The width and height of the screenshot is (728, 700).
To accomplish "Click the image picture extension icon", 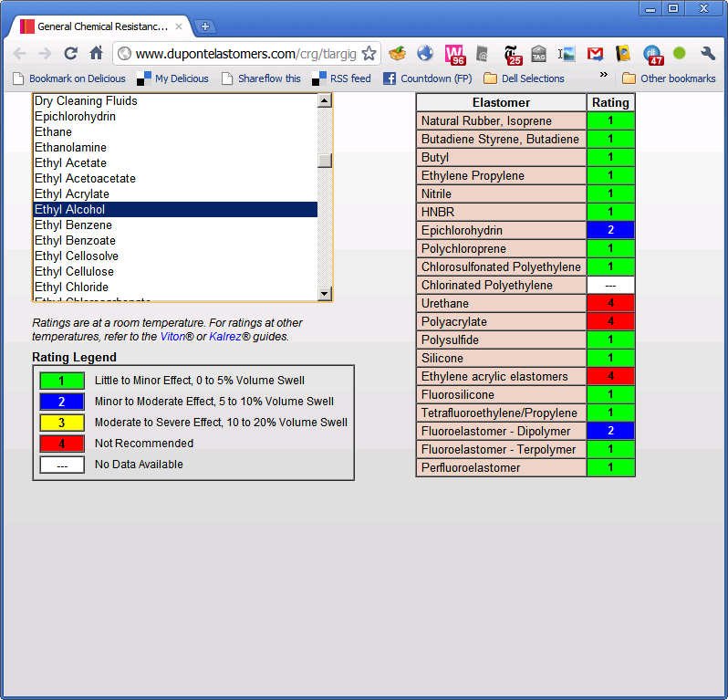I will (567, 54).
